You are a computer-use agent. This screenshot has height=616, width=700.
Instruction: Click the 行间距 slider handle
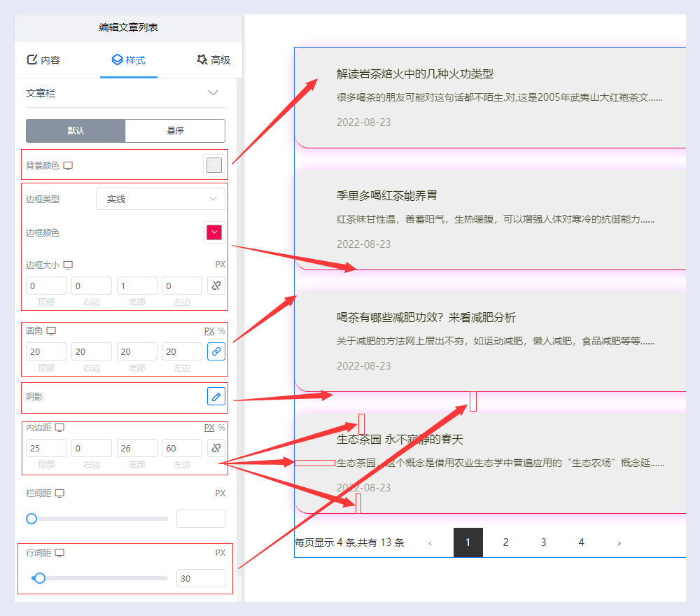pyautogui.click(x=40, y=578)
